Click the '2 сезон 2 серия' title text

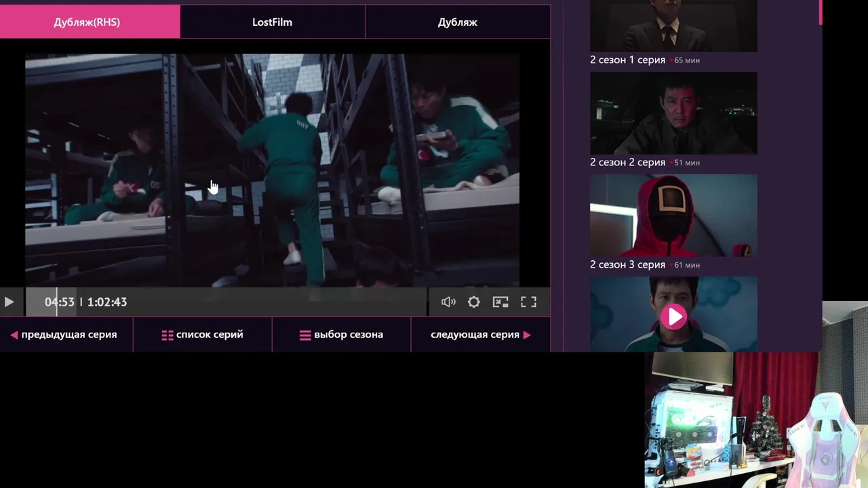[627, 162]
